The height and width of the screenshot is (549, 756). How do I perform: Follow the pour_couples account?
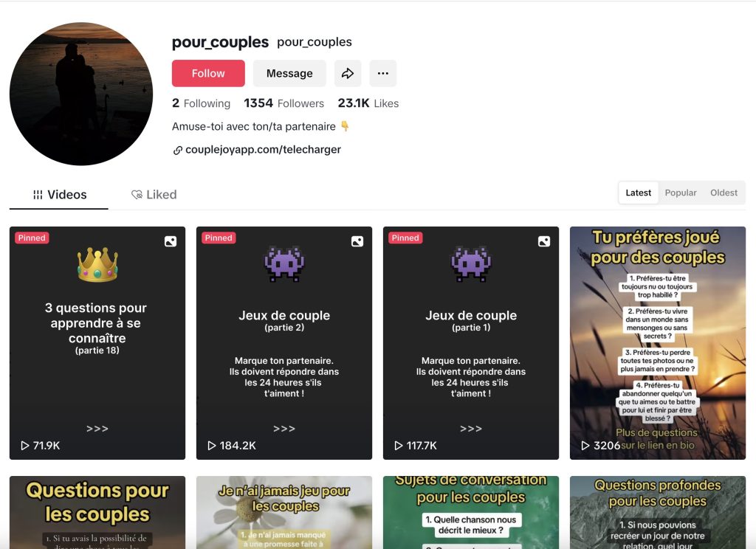click(208, 73)
